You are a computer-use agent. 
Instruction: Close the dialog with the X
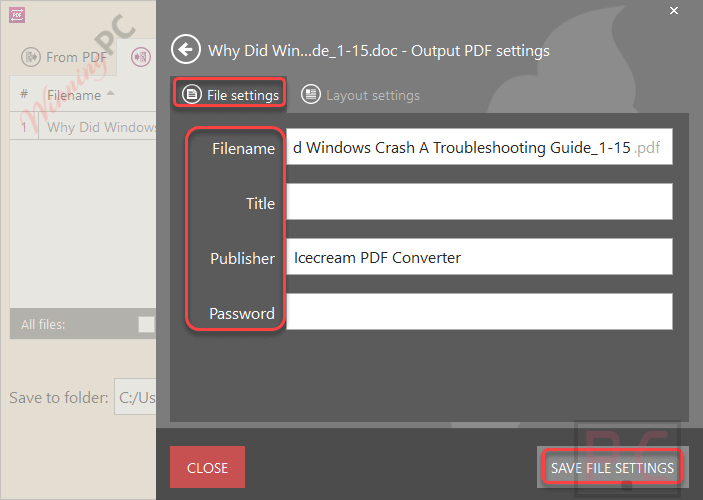[x=673, y=10]
